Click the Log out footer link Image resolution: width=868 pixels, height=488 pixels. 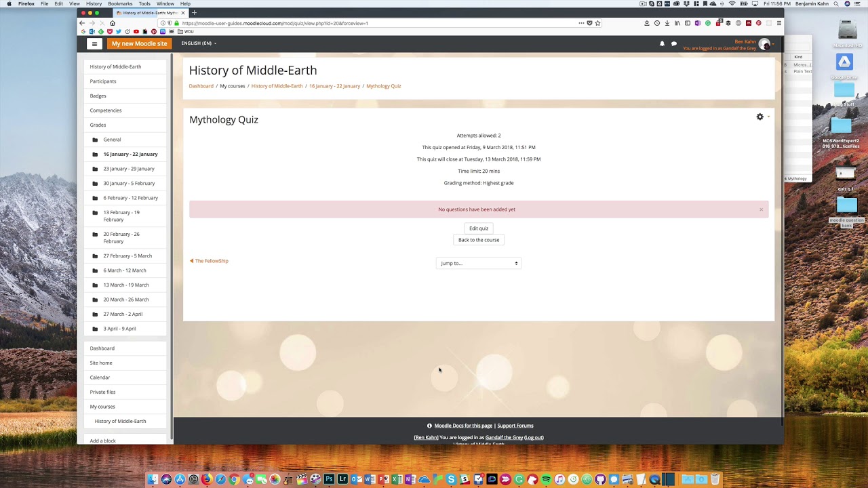[534, 438]
